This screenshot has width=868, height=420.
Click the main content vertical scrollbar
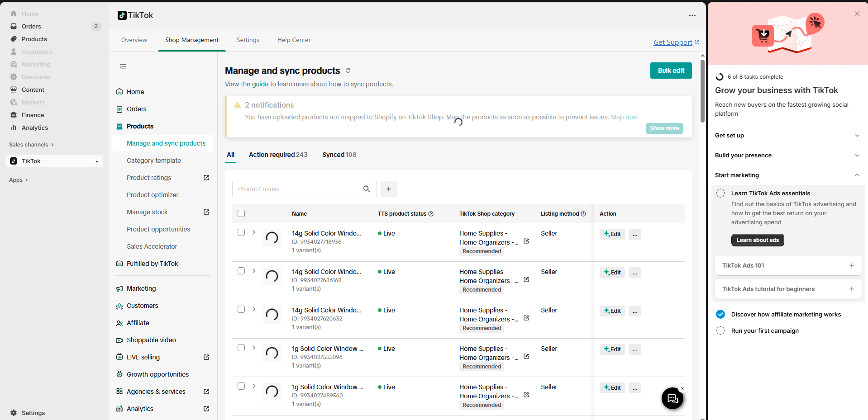702,90
